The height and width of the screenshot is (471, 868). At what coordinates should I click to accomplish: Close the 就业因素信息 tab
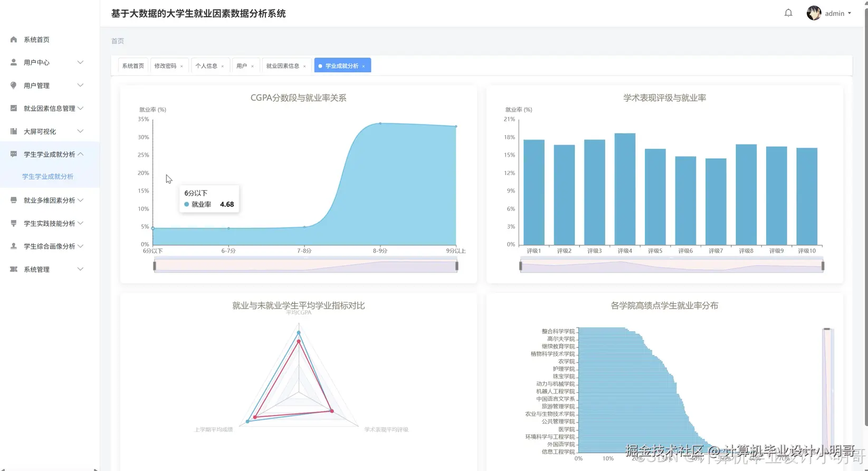point(304,66)
